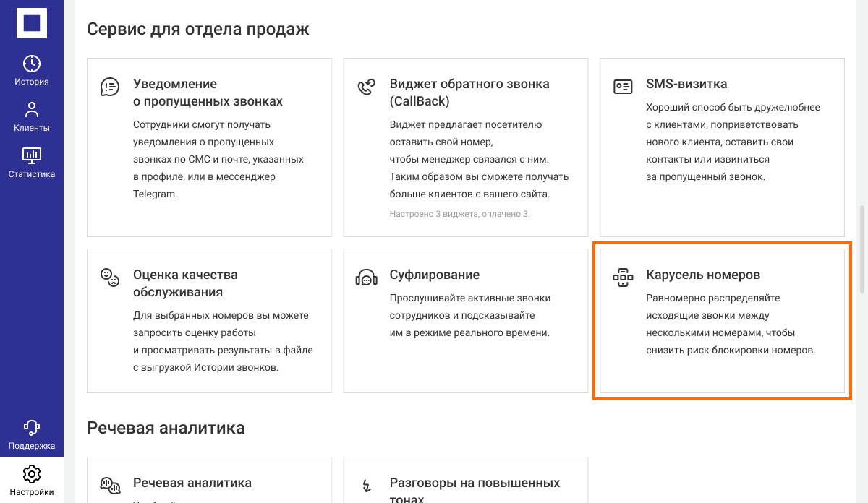Image resolution: width=868 pixels, height=503 pixels.
Task: Click the SMS-визитка card icon
Action: click(x=622, y=87)
